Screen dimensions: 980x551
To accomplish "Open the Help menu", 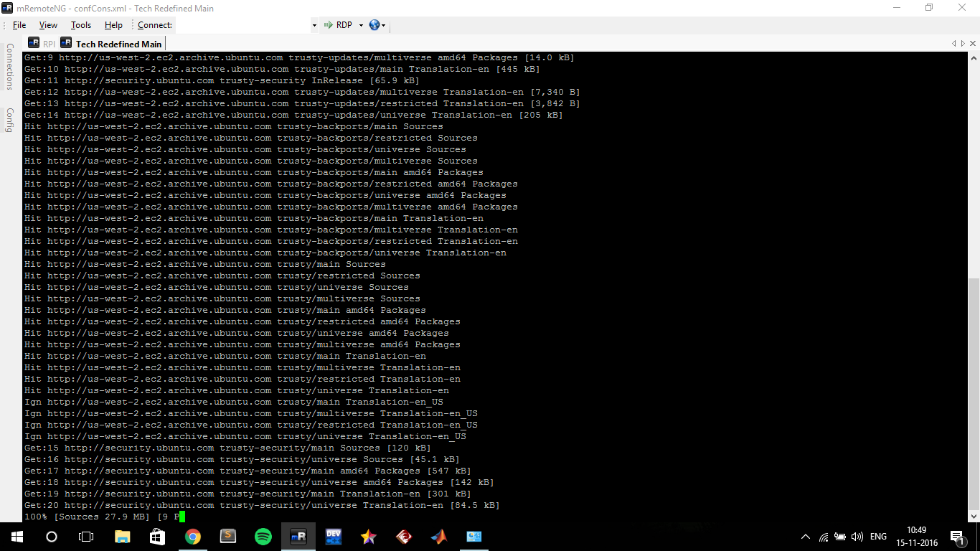I will pyautogui.click(x=113, y=25).
